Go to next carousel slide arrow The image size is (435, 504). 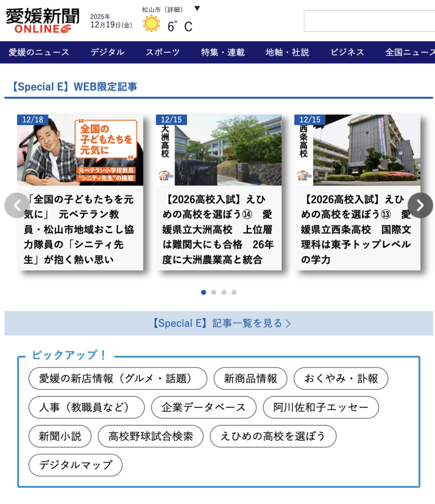(420, 205)
